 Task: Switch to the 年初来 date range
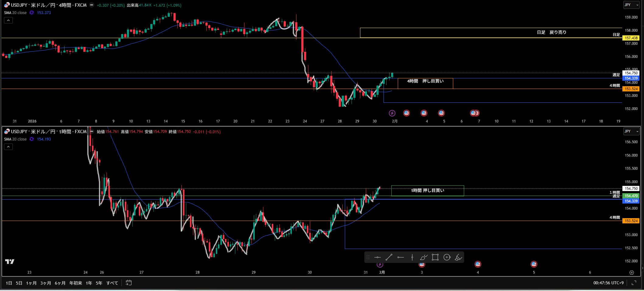[75, 283]
